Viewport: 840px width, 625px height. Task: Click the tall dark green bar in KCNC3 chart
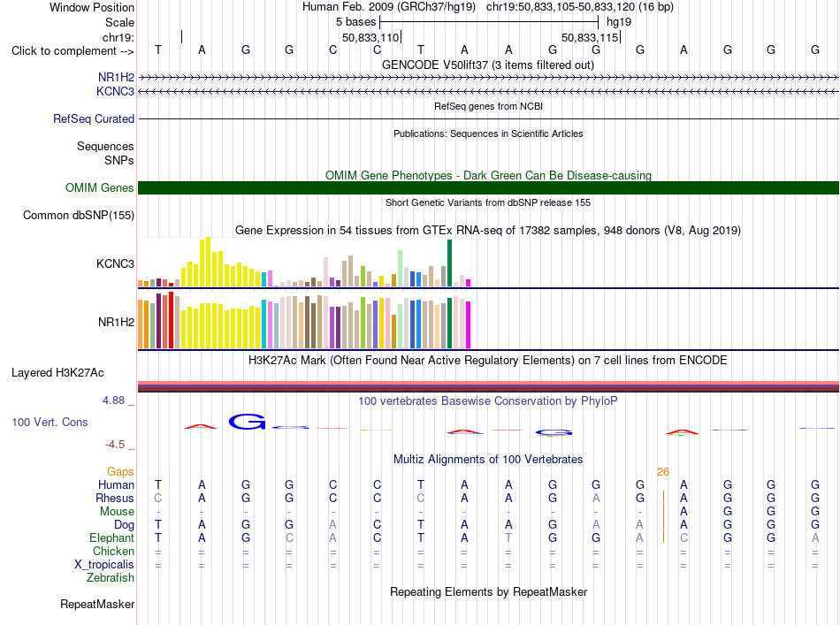[x=449, y=263]
